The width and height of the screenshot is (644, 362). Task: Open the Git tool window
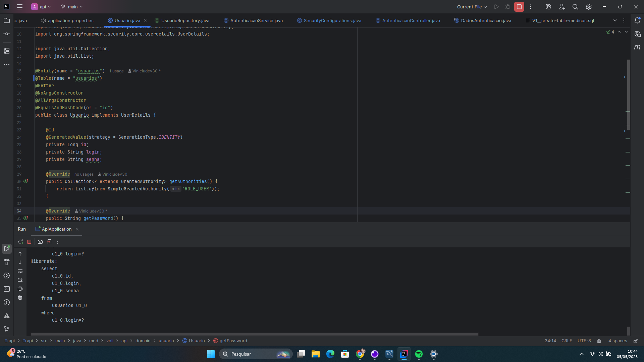pos(7,329)
